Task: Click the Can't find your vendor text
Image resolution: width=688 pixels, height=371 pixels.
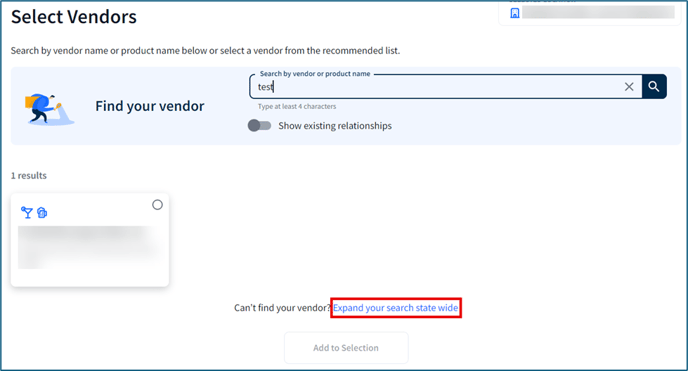Action: click(282, 308)
